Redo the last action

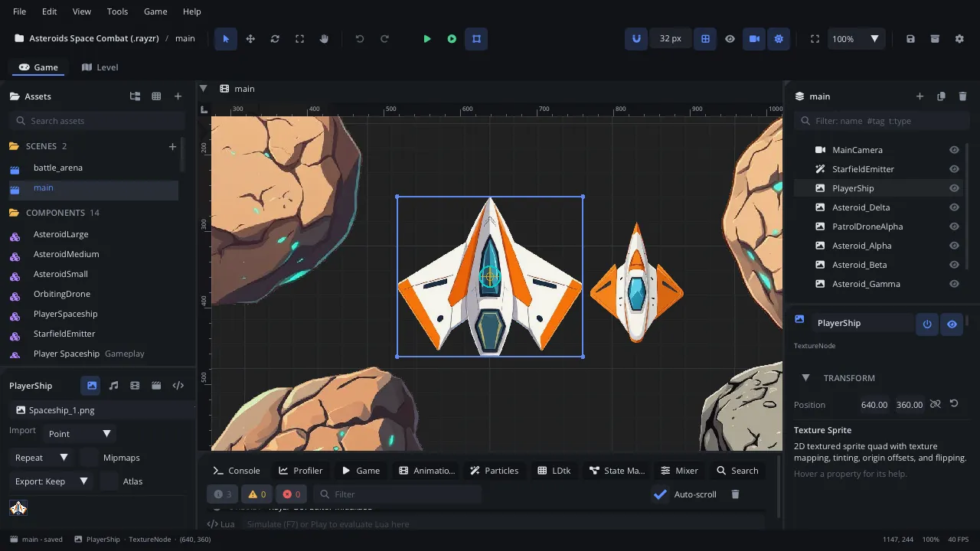384,39
